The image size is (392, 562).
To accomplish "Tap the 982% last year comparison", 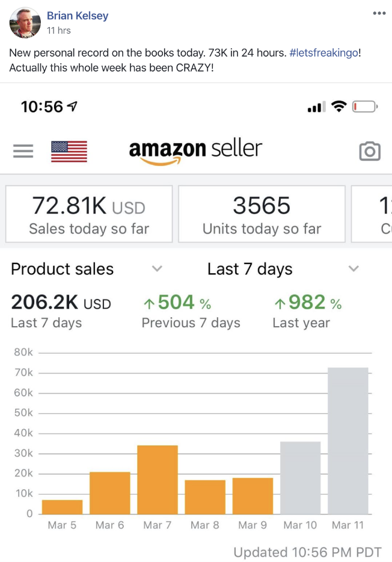I will coord(307,311).
